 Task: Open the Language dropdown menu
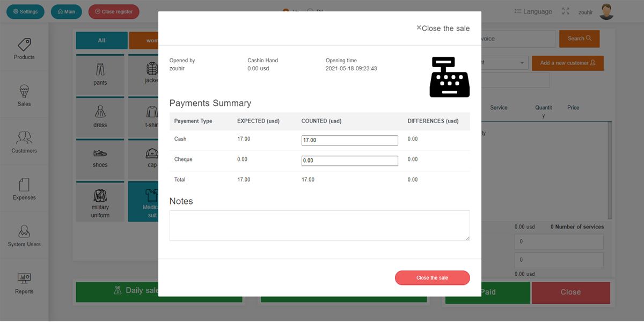(533, 11)
